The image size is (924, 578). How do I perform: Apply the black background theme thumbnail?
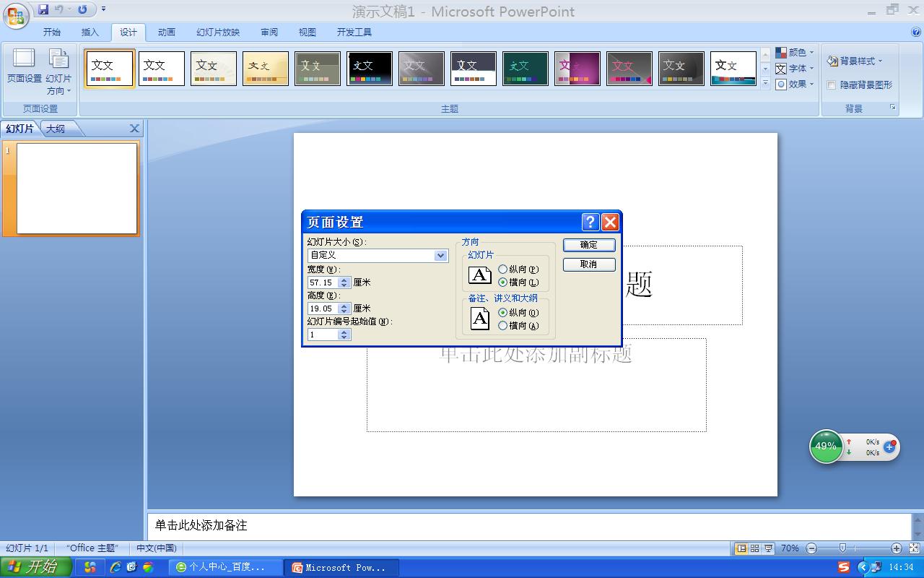(x=370, y=69)
